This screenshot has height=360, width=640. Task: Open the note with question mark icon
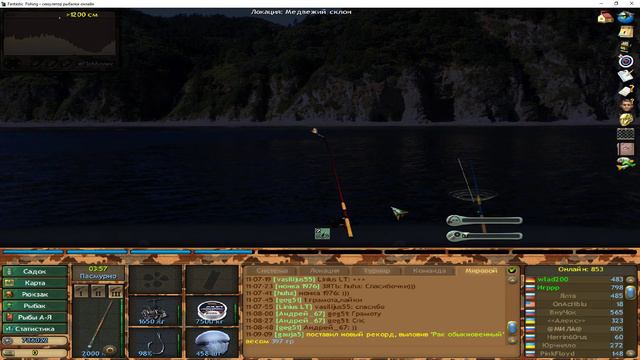[626, 91]
